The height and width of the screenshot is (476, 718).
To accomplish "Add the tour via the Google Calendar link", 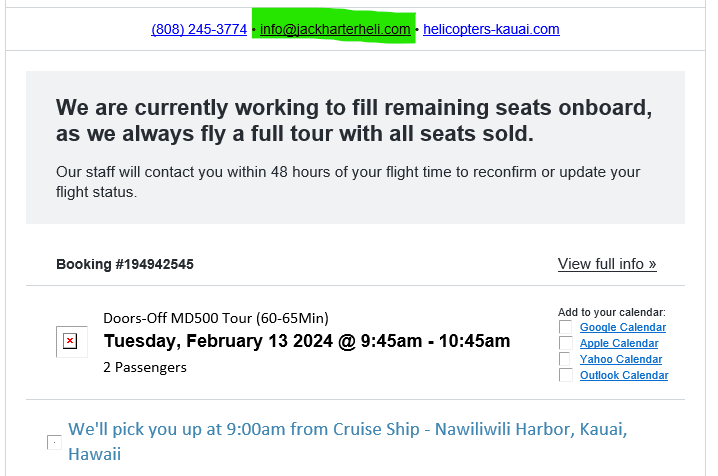I will tap(622, 327).
